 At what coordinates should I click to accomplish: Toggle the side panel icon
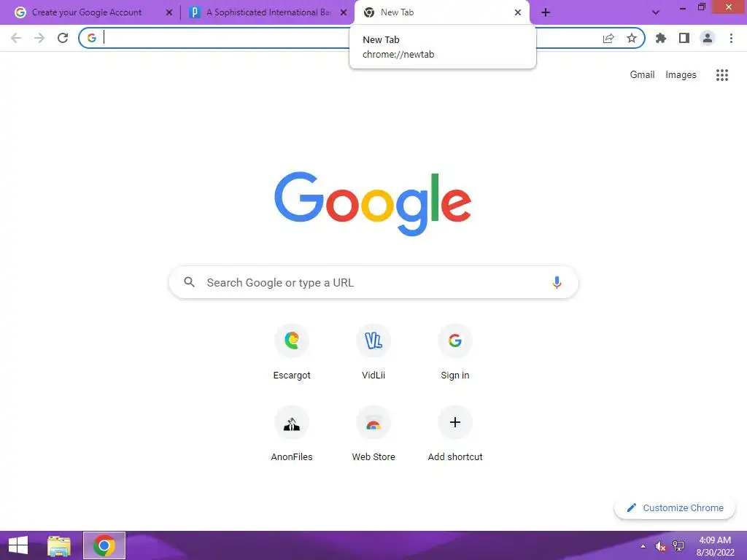(x=684, y=38)
